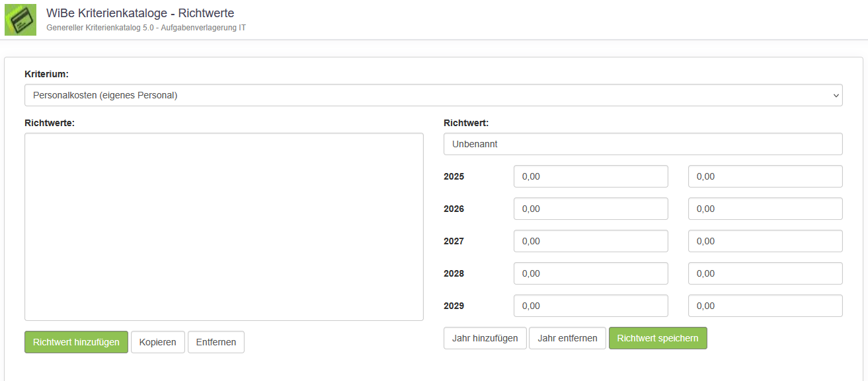Select the second 2029 value field
The image size is (868, 381).
(765, 306)
